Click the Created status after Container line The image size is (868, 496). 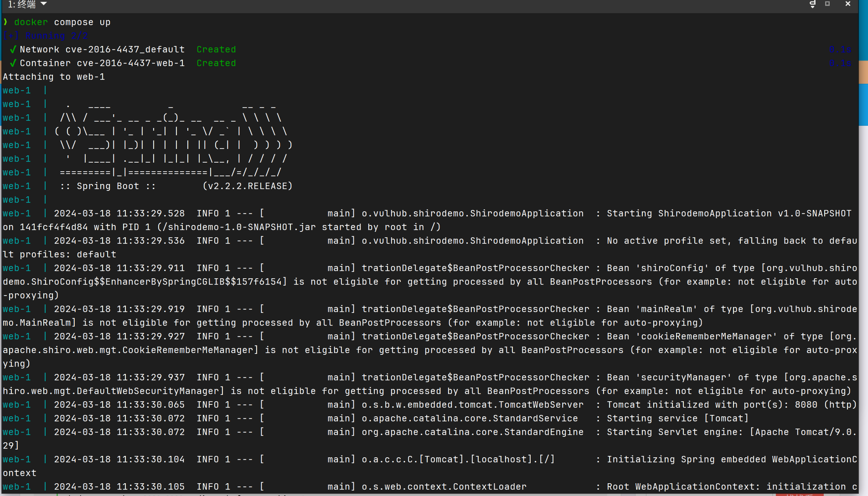tap(216, 63)
